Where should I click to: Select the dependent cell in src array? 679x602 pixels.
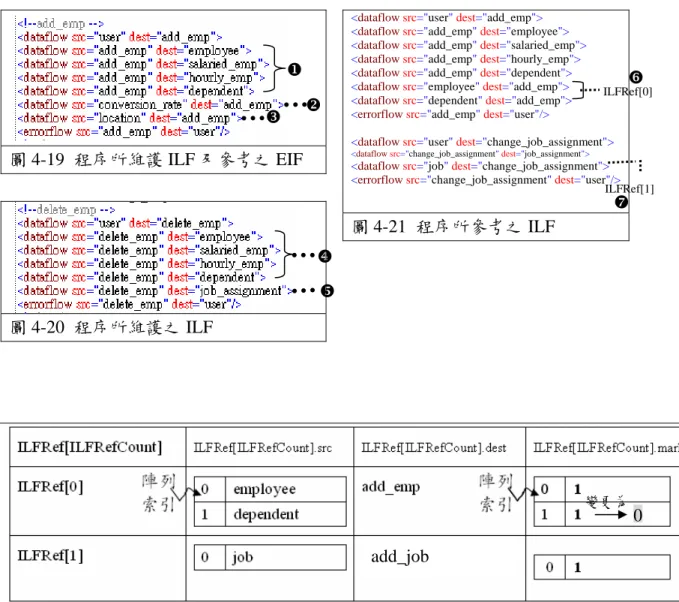tap(286, 514)
